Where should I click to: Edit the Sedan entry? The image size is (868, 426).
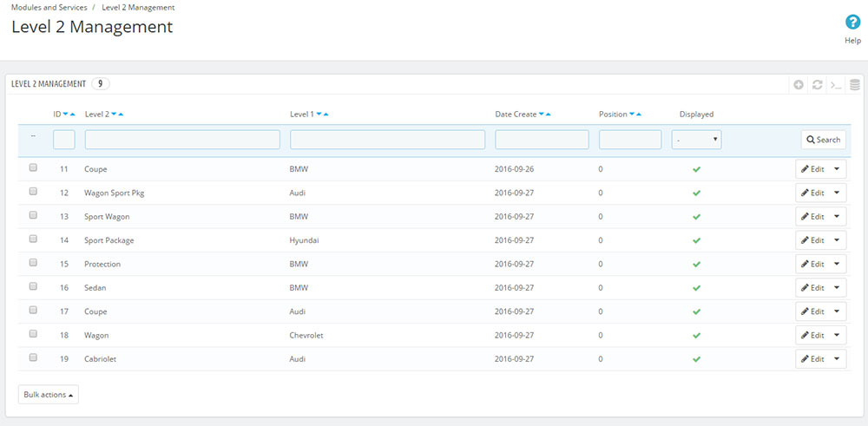pos(812,288)
